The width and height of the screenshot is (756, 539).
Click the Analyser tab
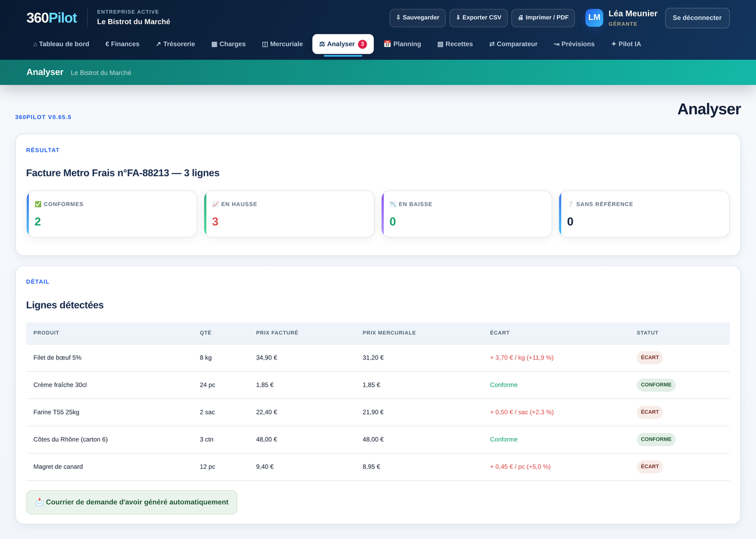click(343, 44)
